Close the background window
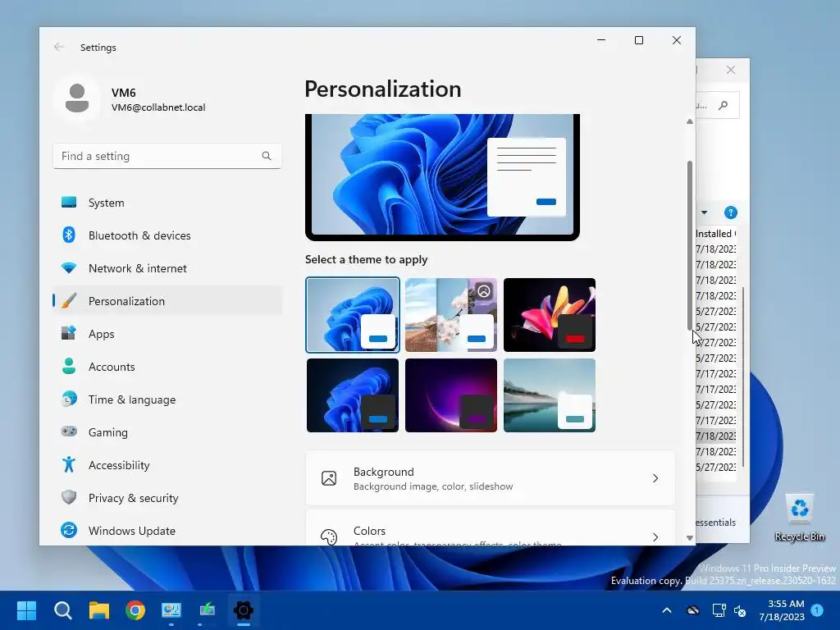This screenshot has width=840, height=630. (731, 70)
